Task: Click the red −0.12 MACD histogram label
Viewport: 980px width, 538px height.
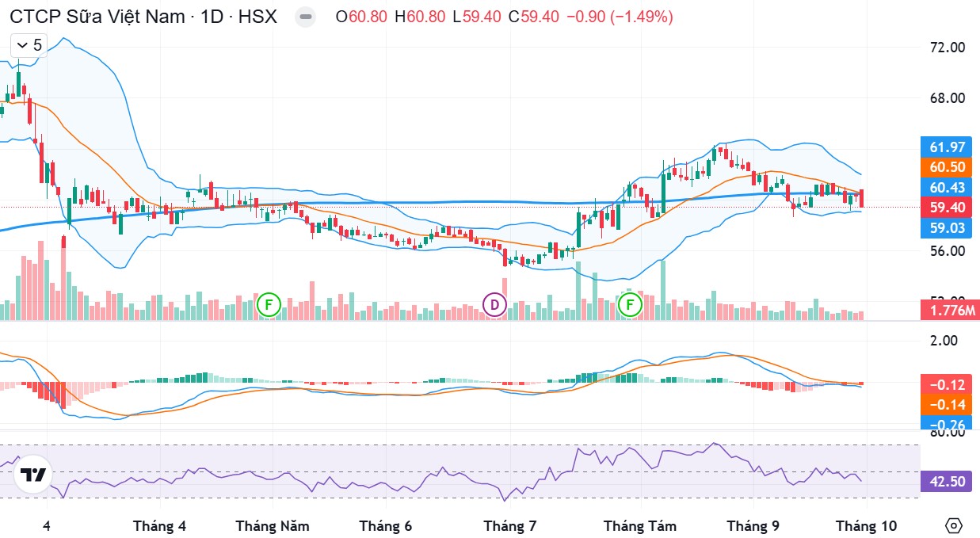Action: click(x=947, y=384)
